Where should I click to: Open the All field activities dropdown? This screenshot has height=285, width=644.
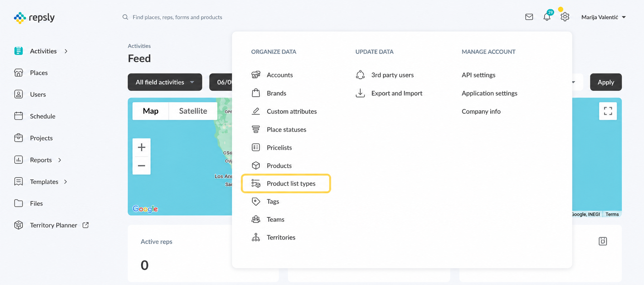click(165, 82)
